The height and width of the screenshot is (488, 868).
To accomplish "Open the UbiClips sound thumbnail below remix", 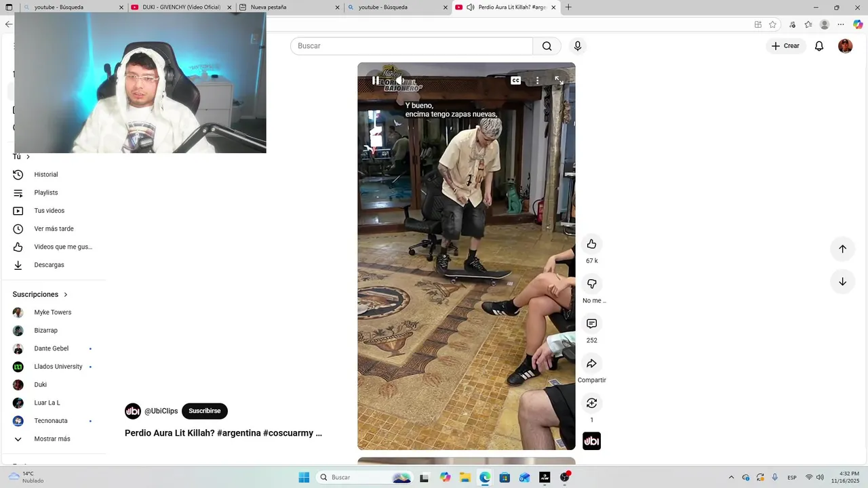I will 591,441.
